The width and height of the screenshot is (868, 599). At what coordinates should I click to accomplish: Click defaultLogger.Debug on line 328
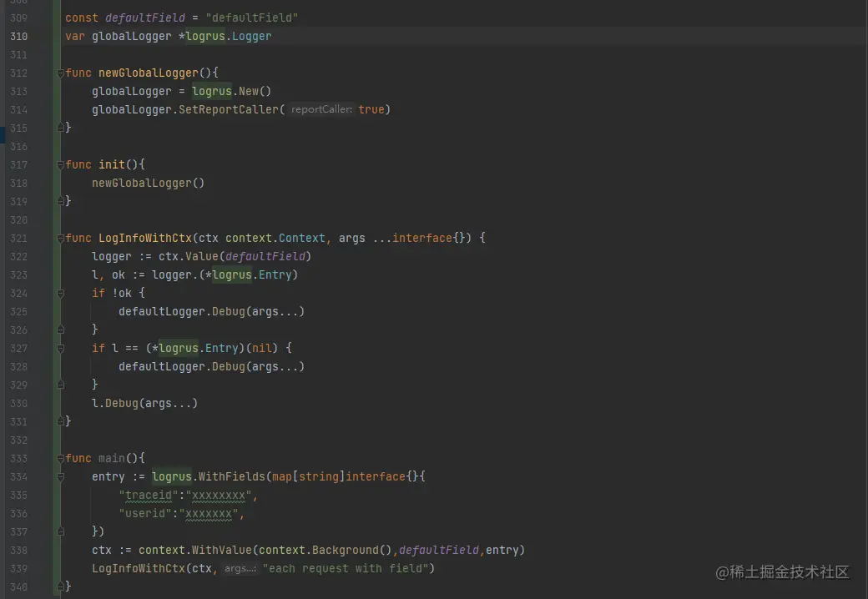(182, 367)
